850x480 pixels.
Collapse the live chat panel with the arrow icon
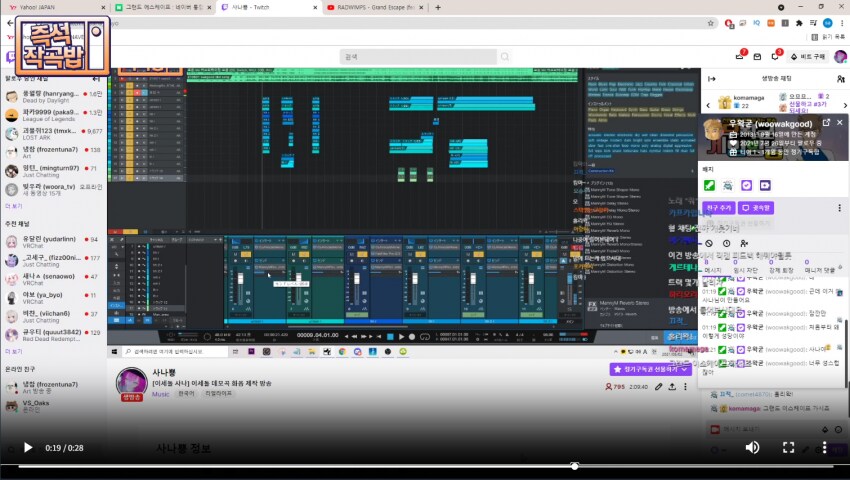712,79
